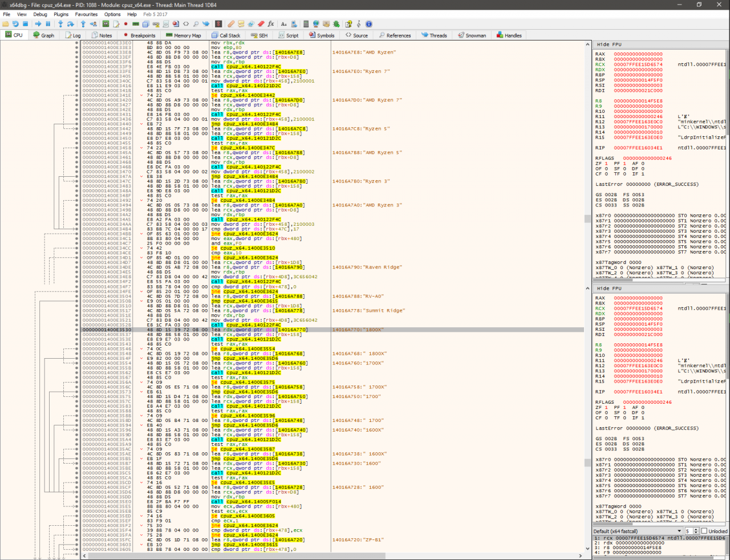Switch to the References tab
The height and width of the screenshot is (560, 730).
click(395, 35)
